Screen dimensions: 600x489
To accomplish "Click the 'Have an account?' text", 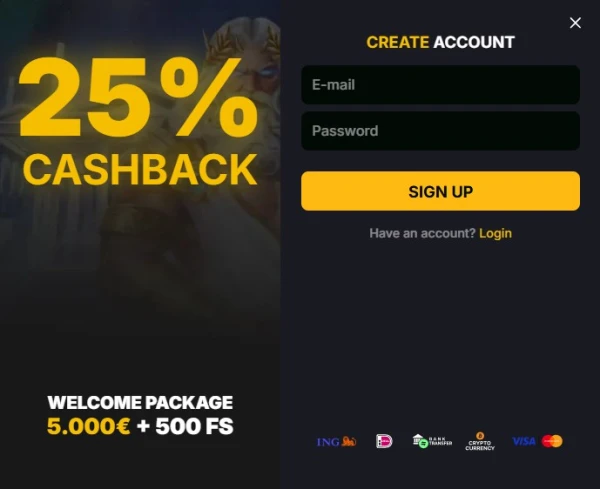I will coord(422,233).
